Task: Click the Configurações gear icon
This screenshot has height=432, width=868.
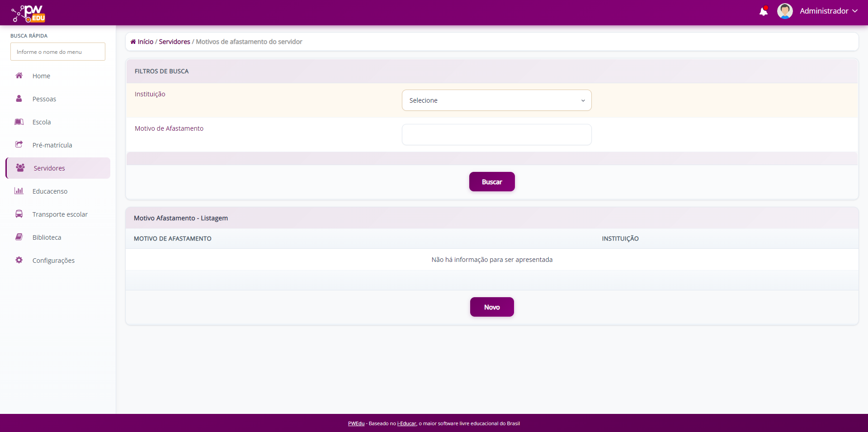Action: (x=19, y=260)
